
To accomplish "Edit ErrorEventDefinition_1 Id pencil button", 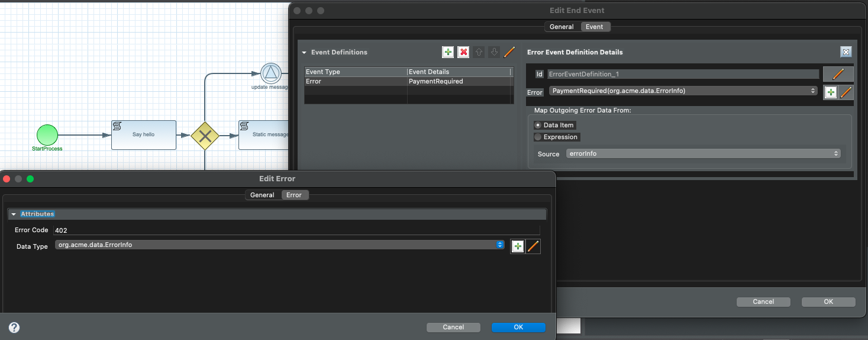I will point(838,74).
